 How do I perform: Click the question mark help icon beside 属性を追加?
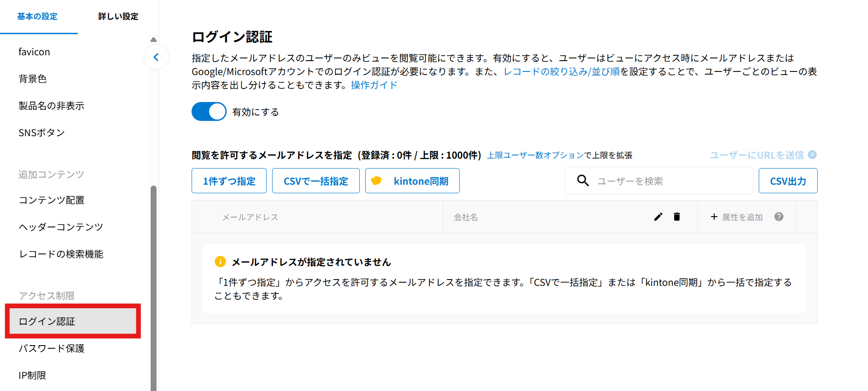[x=779, y=217]
